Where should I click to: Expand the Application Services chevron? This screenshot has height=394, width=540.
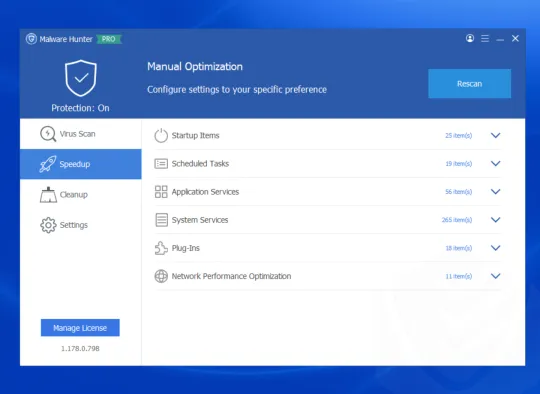(495, 191)
